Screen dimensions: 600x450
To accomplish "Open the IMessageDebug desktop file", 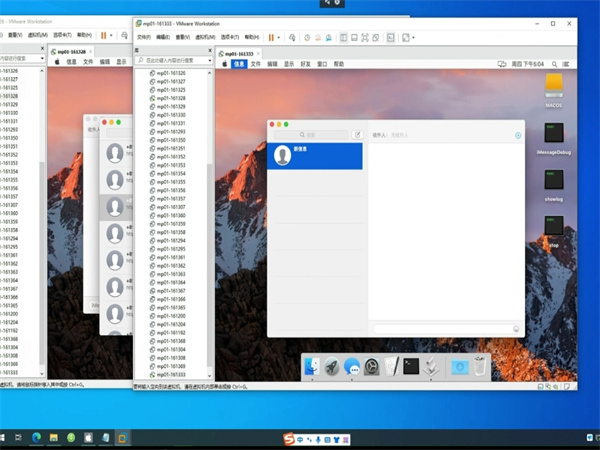I will [553, 135].
